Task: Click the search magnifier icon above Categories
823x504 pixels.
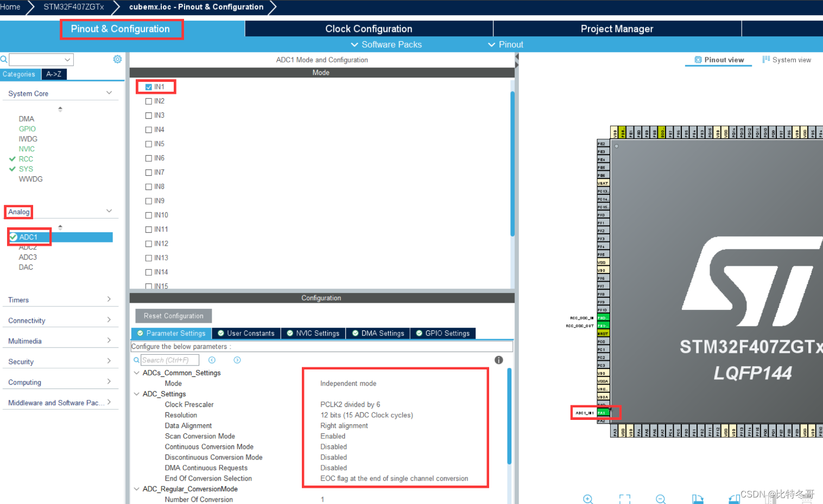Action: click(4, 59)
